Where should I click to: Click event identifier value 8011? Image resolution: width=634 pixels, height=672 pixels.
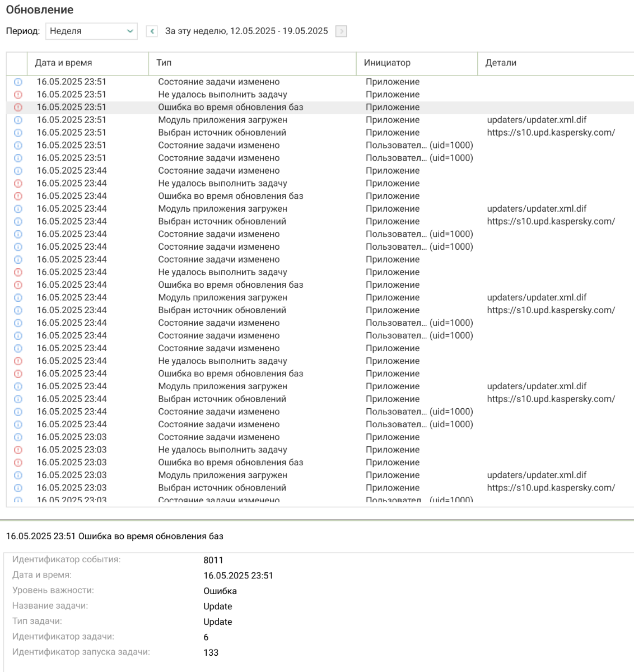click(x=213, y=560)
